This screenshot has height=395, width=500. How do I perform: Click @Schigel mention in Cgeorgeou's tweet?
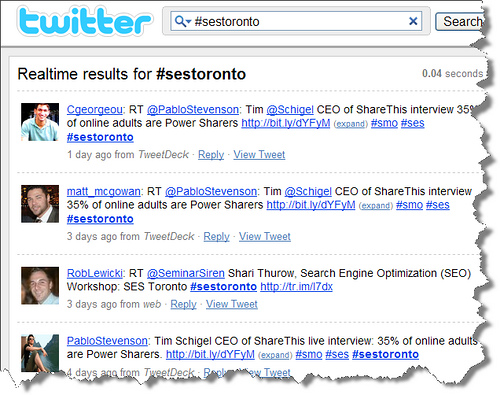(290, 110)
